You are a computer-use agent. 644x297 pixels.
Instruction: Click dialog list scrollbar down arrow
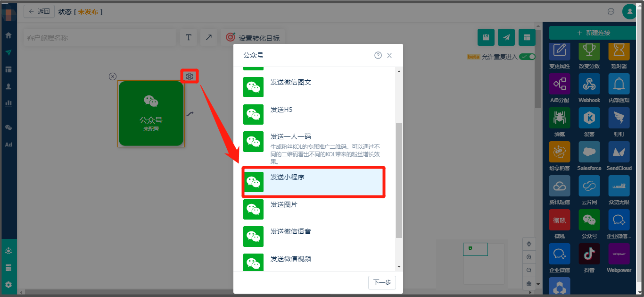pyautogui.click(x=399, y=267)
